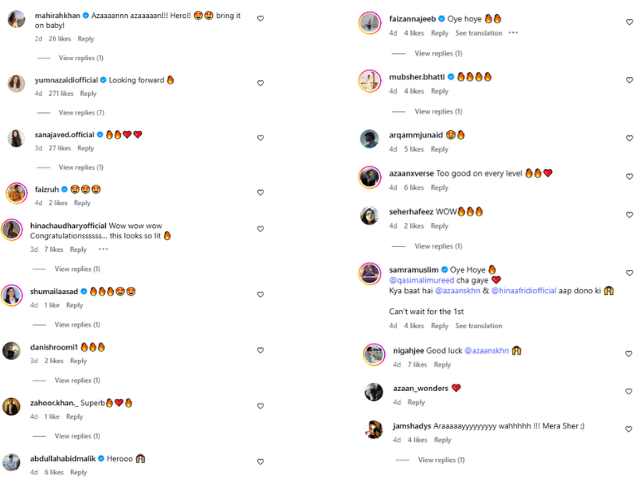Open more options next to faizannajeeb's See translation
640x480 pixels.
(x=513, y=33)
